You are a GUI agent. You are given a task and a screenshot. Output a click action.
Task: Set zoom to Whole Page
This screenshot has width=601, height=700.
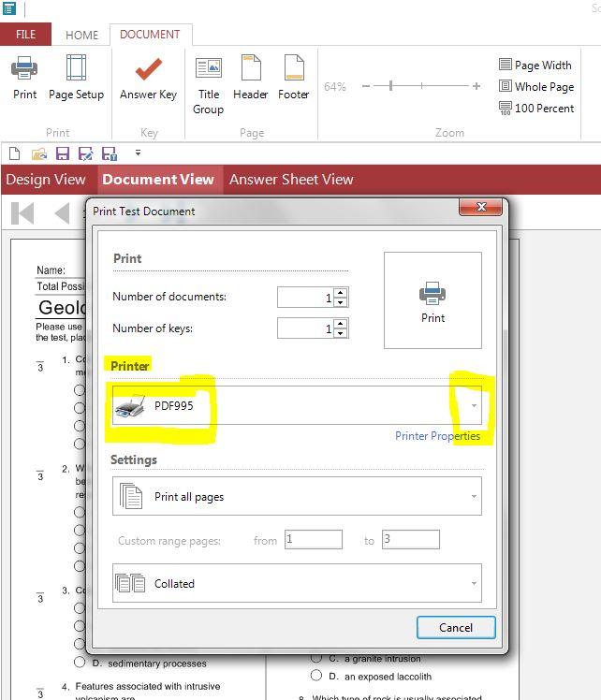point(536,87)
